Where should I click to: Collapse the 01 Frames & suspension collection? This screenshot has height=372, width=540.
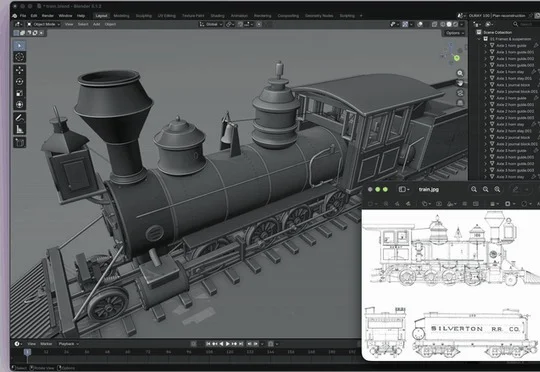click(479, 39)
